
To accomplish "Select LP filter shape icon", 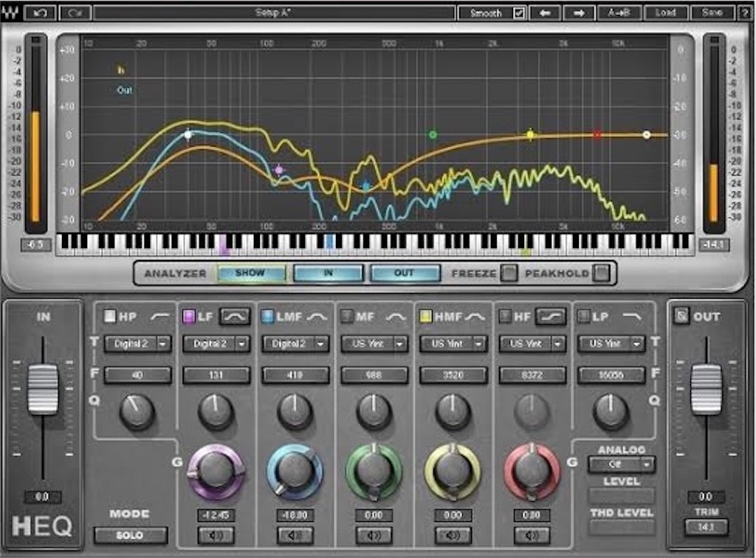I will tap(632, 316).
